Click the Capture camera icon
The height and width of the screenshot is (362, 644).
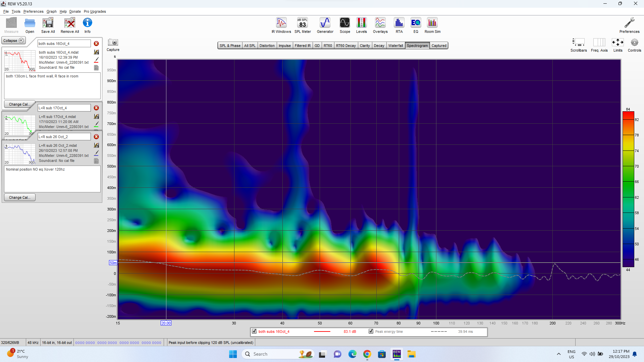click(x=113, y=43)
